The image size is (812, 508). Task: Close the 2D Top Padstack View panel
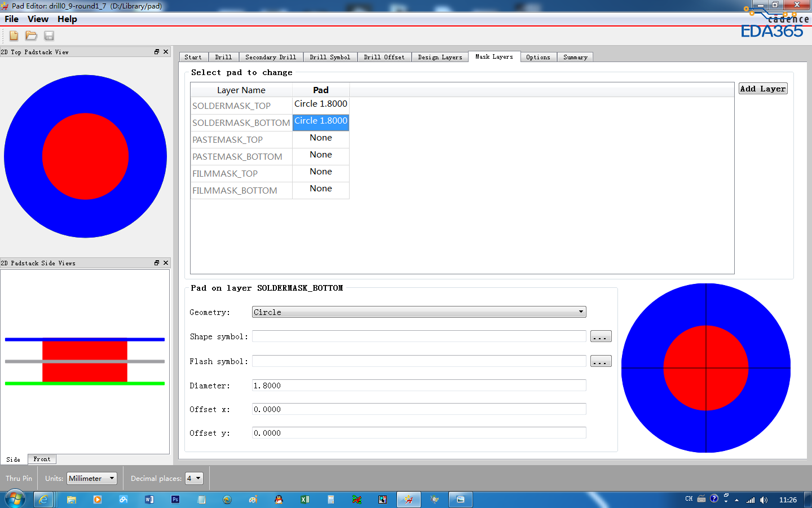tap(166, 51)
